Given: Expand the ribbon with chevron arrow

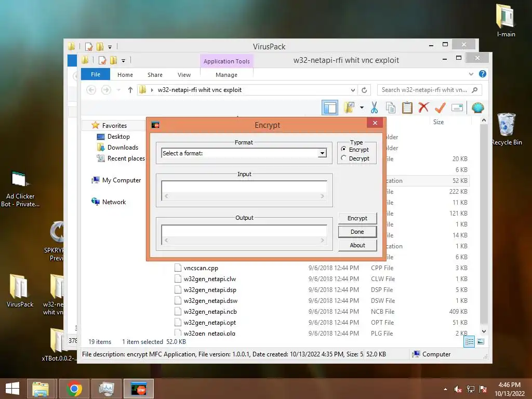Looking at the screenshot, I should point(471,74).
